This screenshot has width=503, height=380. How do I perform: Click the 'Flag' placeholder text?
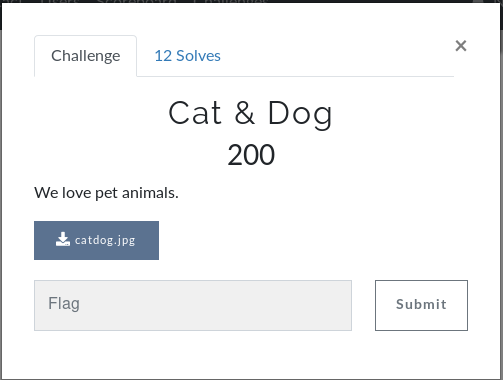click(64, 304)
